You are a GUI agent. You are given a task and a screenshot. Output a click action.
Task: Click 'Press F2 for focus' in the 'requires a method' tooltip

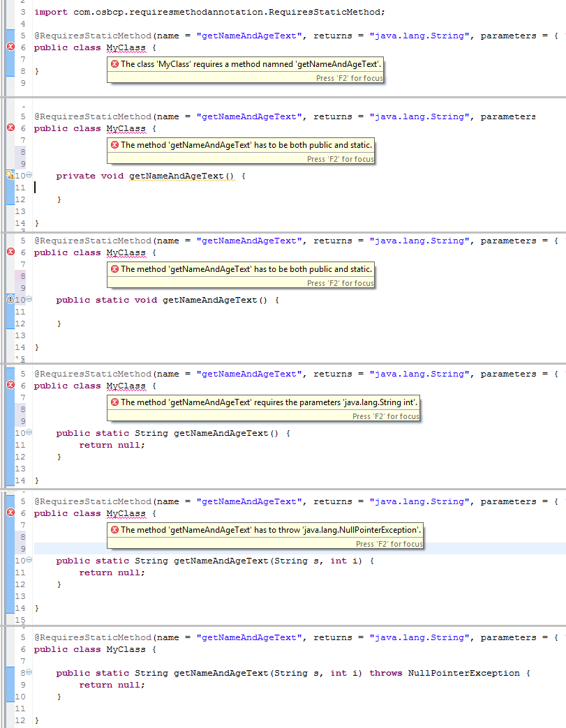pyautogui.click(x=349, y=78)
